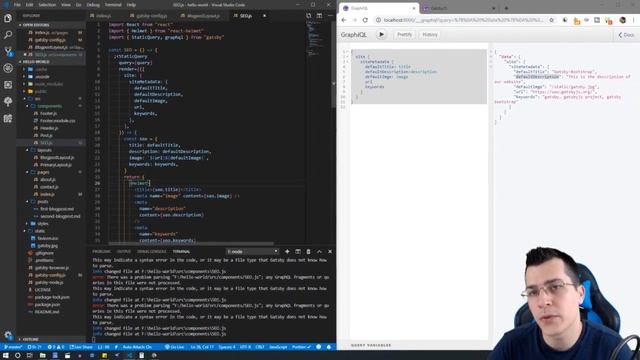Screen dimensions: 640x360
Task: Open README.md in the file tree
Action: pos(47,312)
